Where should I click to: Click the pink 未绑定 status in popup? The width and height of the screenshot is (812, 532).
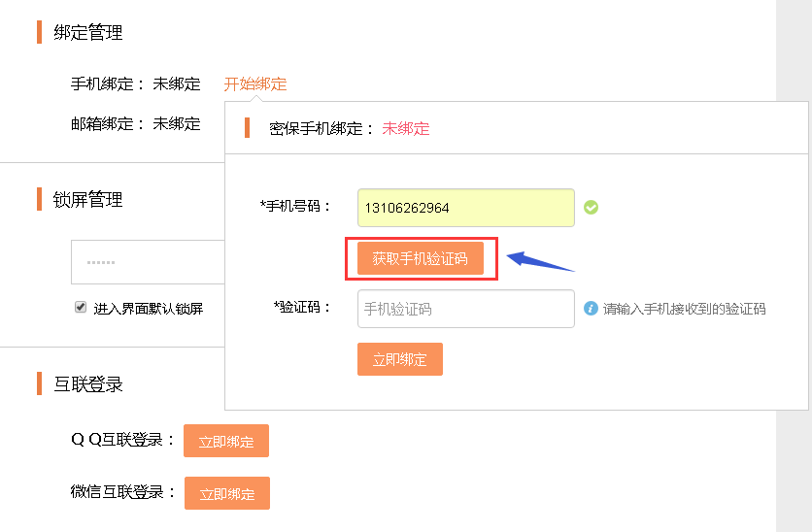pos(406,128)
